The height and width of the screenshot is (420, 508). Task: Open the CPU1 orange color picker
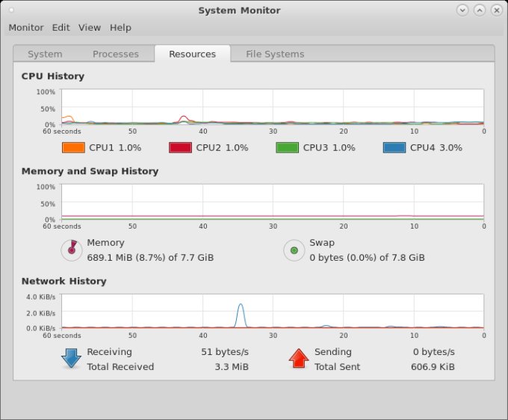click(x=73, y=147)
